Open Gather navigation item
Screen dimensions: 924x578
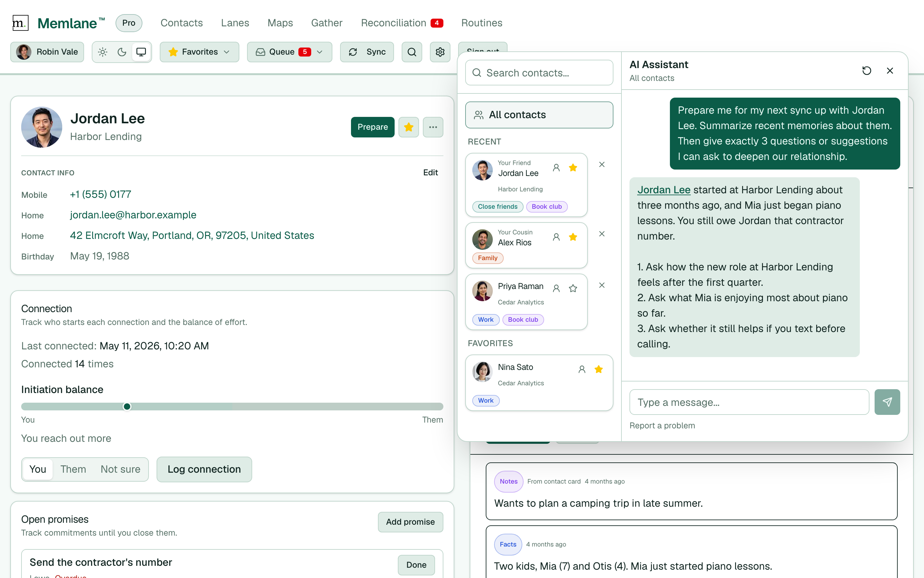(x=327, y=23)
